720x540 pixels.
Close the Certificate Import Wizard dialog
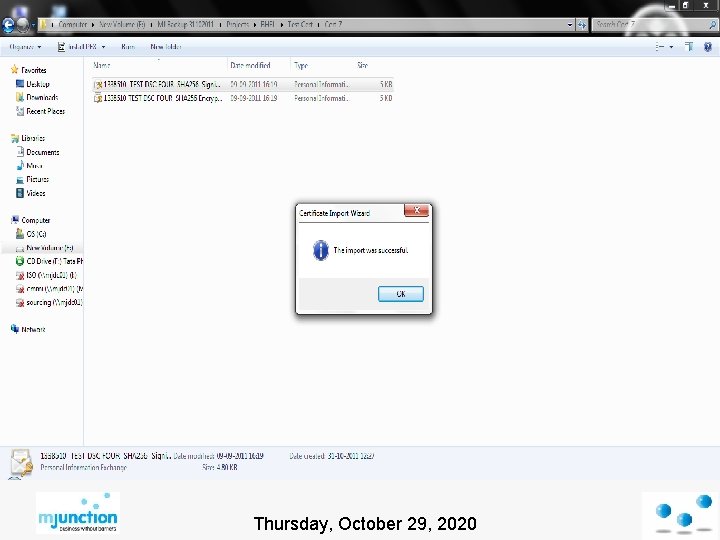pyautogui.click(x=416, y=210)
